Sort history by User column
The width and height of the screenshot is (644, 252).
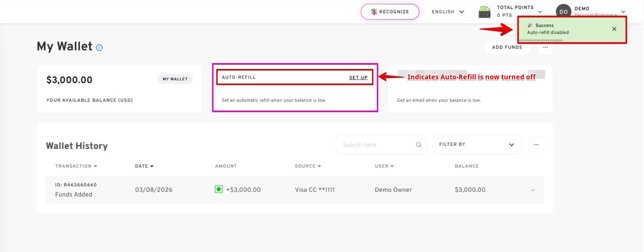click(384, 166)
